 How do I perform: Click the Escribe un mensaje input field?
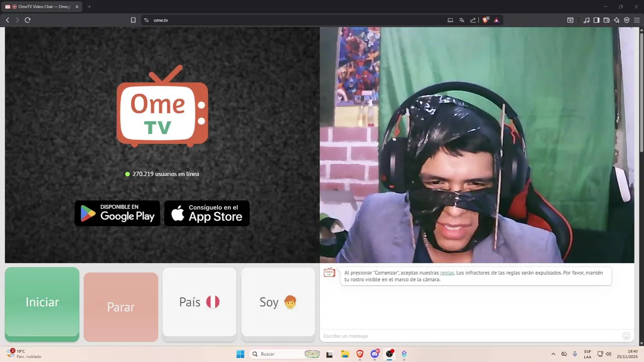click(470, 336)
